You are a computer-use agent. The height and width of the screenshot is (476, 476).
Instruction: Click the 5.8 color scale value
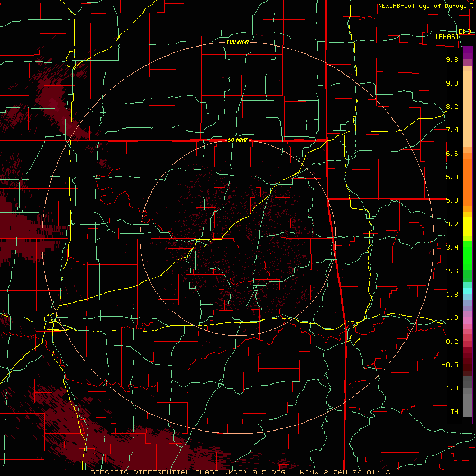click(x=452, y=177)
